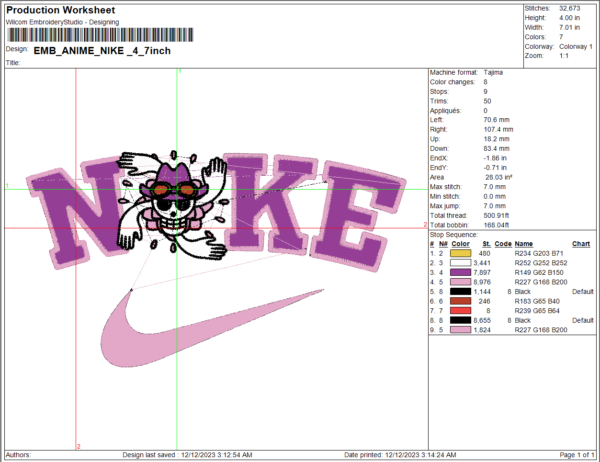The width and height of the screenshot is (600, 462).
Task: Click the letter E in NIKE lettering
Action: coord(358,216)
